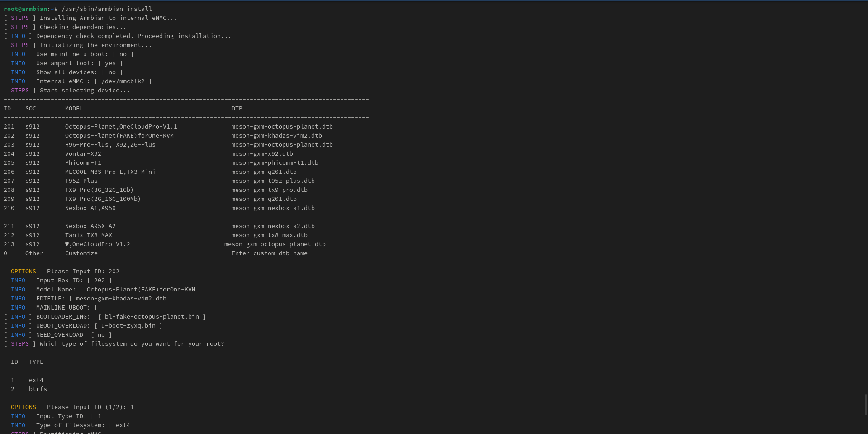Click the Enter-custom-dtb-name text
Screen dimensions: 868x434
click(x=269, y=253)
